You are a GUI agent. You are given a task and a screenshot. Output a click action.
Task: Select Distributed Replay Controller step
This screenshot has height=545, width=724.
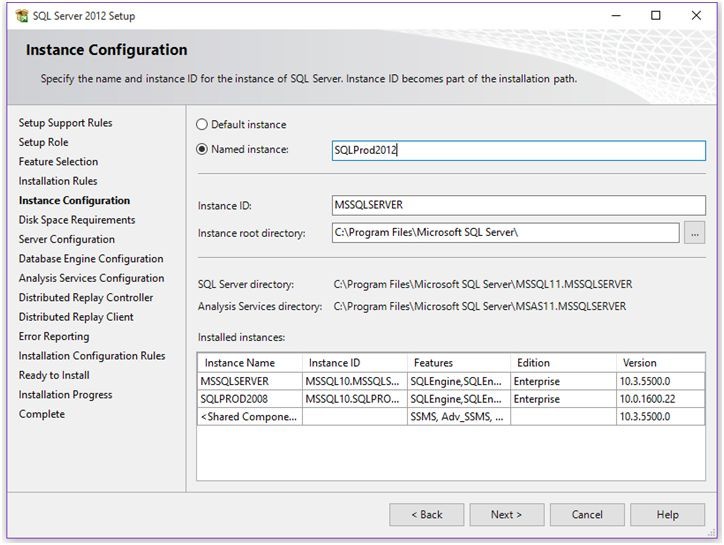click(x=86, y=297)
